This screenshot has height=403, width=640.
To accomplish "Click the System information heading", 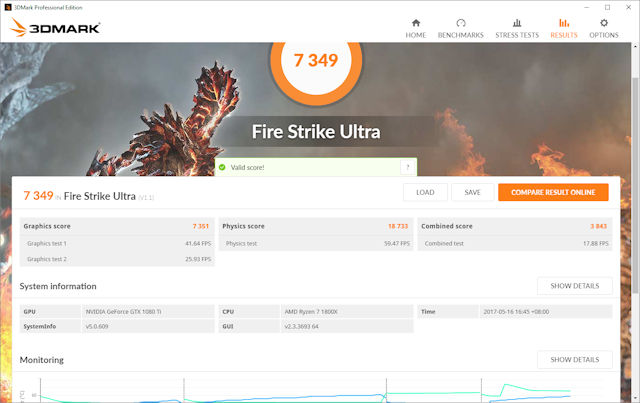I will 58,286.
